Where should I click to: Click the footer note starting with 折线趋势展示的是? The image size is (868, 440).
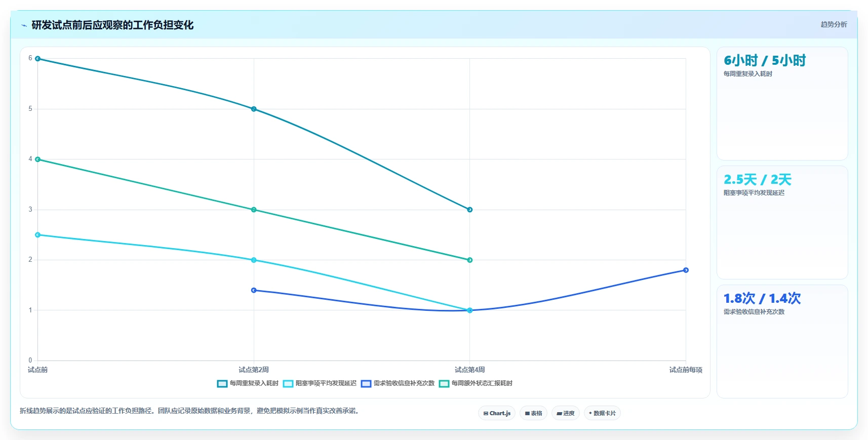click(190, 411)
